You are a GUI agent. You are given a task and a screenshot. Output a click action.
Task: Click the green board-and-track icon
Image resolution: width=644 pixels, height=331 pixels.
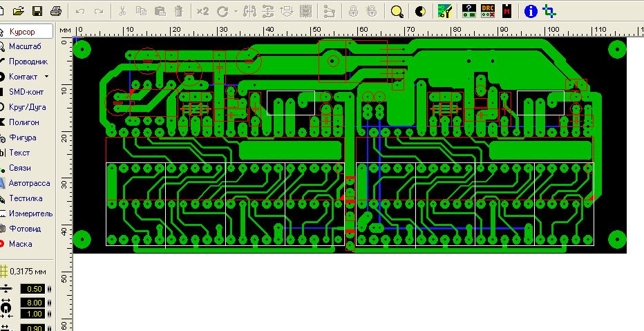coord(445,11)
